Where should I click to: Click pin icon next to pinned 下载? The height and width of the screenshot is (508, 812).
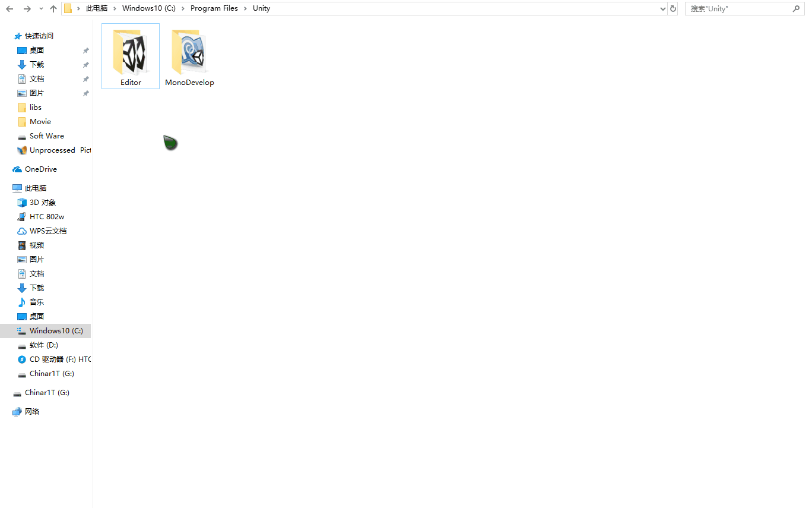85,65
